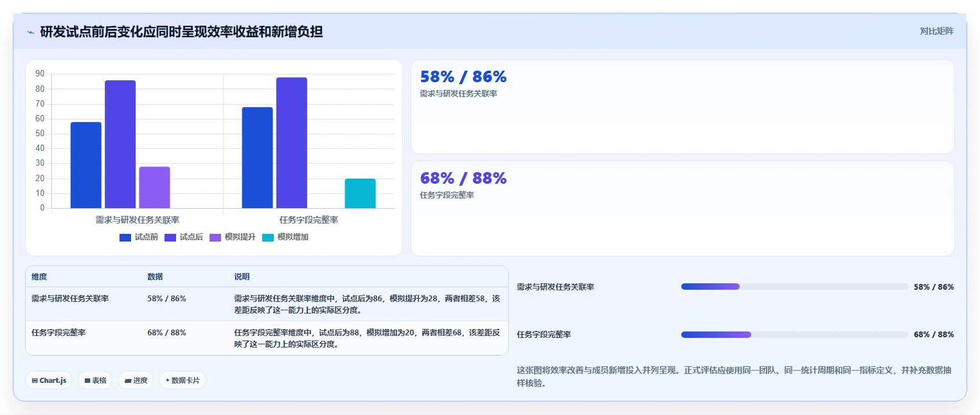Image resolution: width=980 pixels, height=415 pixels.
Task: Click the title 研发试点前后变化应同时呈现效率收益和新增负担
Action: pyautogui.click(x=181, y=31)
